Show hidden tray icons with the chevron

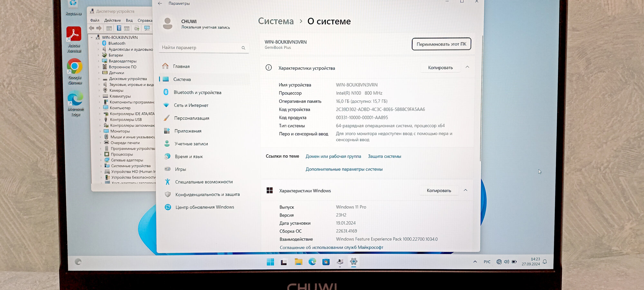475,262
